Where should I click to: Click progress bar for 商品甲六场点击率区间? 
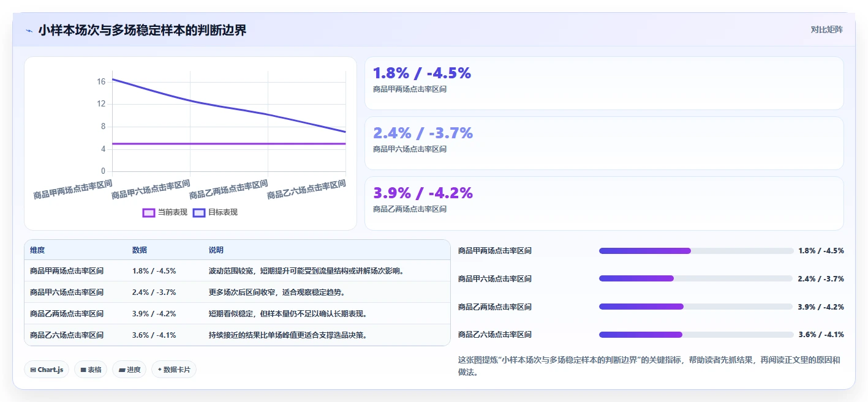(x=696, y=278)
